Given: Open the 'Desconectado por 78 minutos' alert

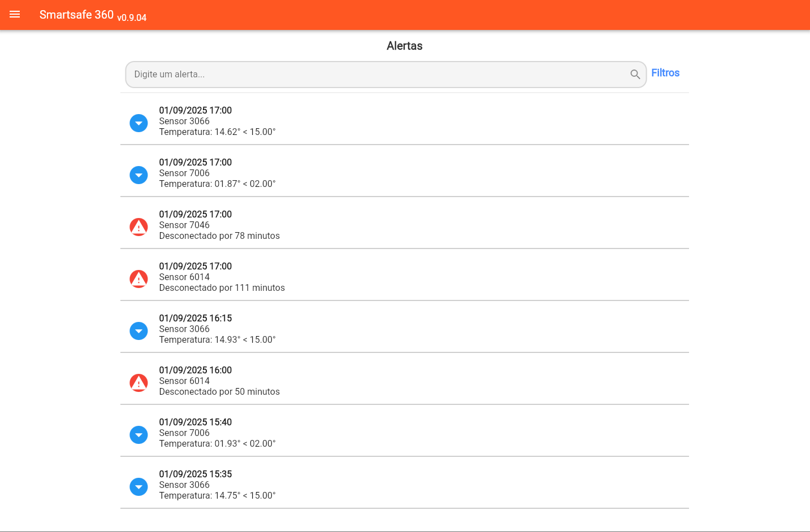Looking at the screenshot, I should coord(219,236).
